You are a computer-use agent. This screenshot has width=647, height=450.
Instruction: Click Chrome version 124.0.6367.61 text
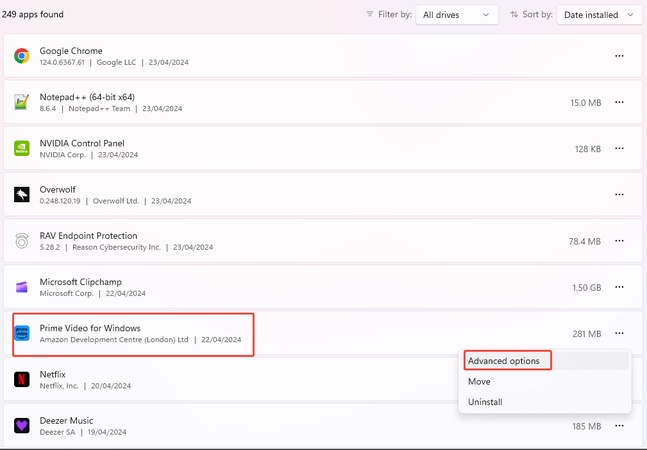click(62, 62)
